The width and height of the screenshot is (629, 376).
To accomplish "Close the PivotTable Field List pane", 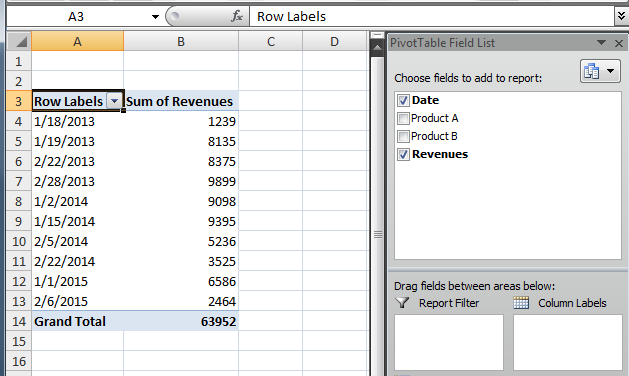I will 619,43.
